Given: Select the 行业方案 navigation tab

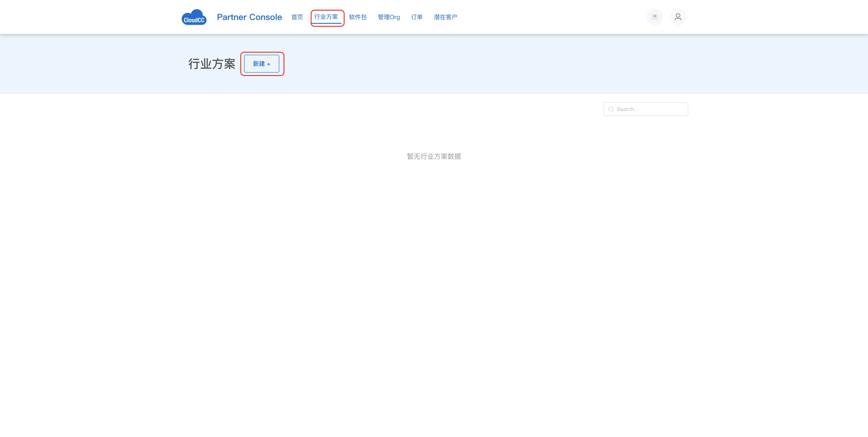Looking at the screenshot, I should 326,17.
